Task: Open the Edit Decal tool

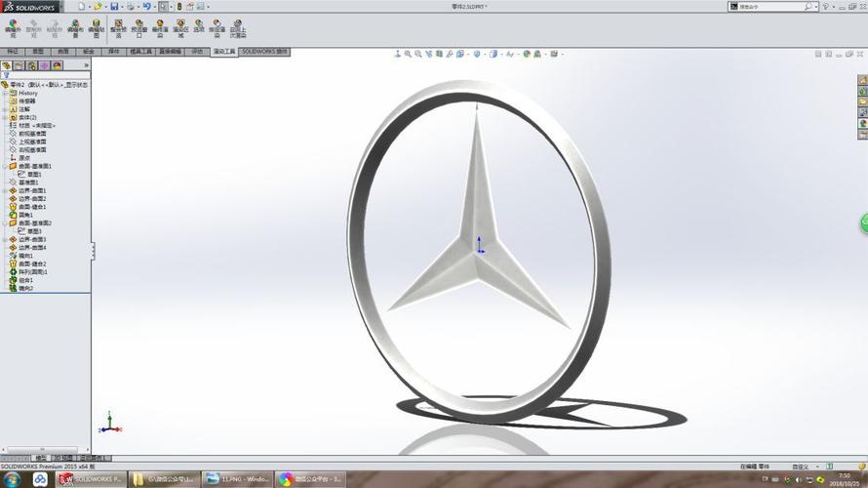Action: tap(97, 28)
